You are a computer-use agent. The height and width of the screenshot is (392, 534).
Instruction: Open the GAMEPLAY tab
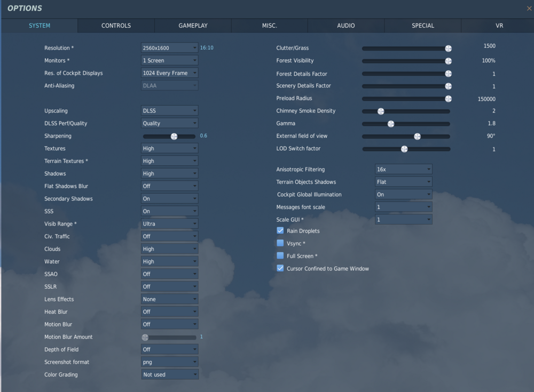[x=193, y=25]
